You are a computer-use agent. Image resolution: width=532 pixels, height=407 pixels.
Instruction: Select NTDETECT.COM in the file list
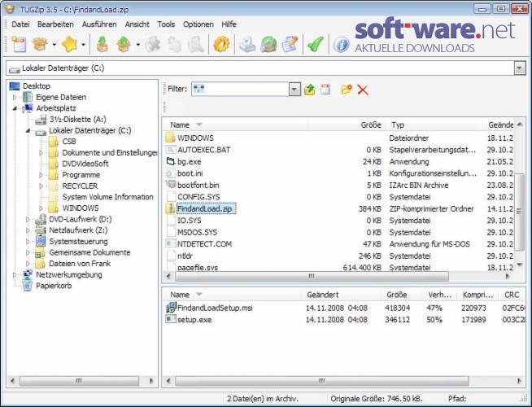tap(204, 244)
